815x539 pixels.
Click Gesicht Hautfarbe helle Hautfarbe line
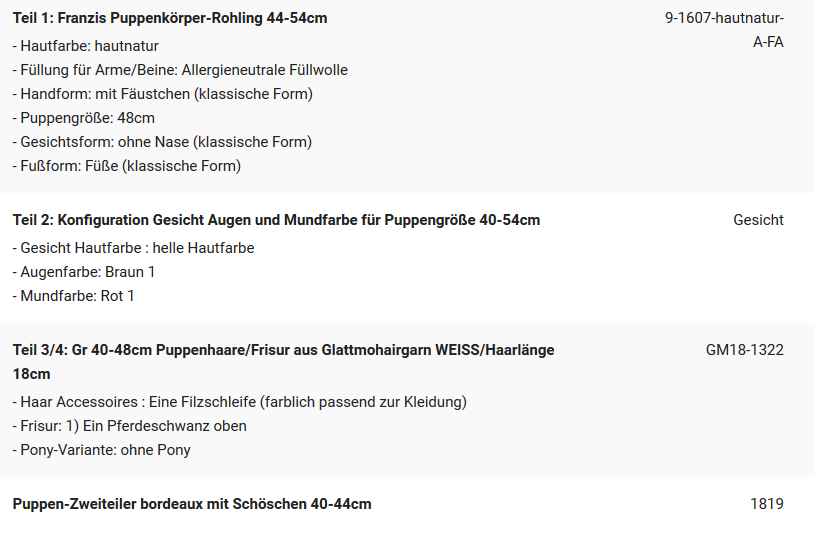point(134,248)
